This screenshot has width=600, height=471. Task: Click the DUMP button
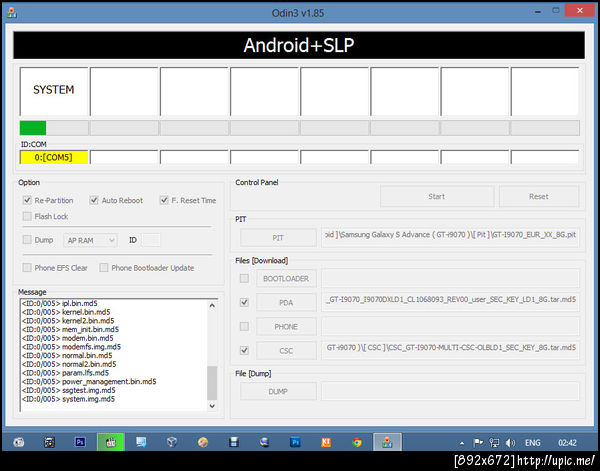click(x=278, y=391)
